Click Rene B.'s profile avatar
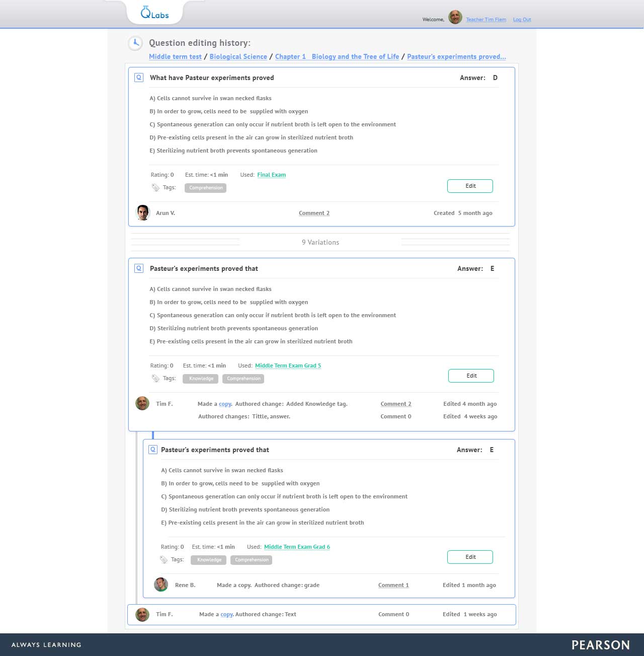The height and width of the screenshot is (656, 644). (x=161, y=585)
